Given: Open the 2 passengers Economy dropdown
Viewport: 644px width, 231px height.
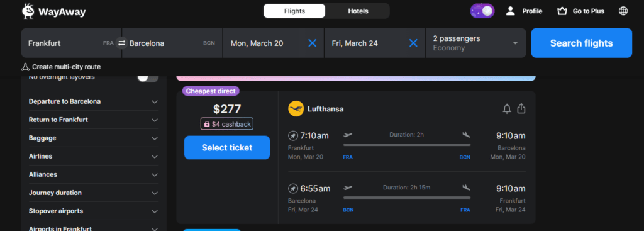Looking at the screenshot, I should pos(475,43).
